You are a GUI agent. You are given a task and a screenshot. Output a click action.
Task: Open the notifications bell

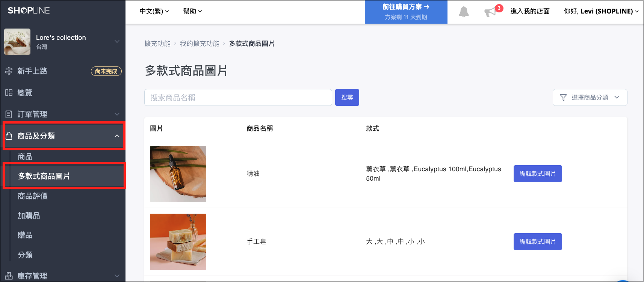pyautogui.click(x=464, y=12)
